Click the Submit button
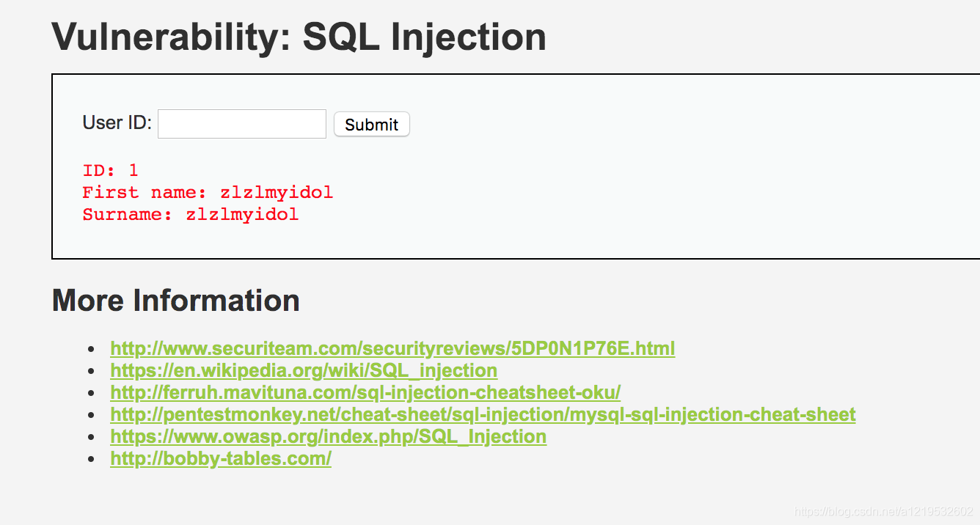Image resolution: width=980 pixels, height=525 pixels. coord(372,125)
